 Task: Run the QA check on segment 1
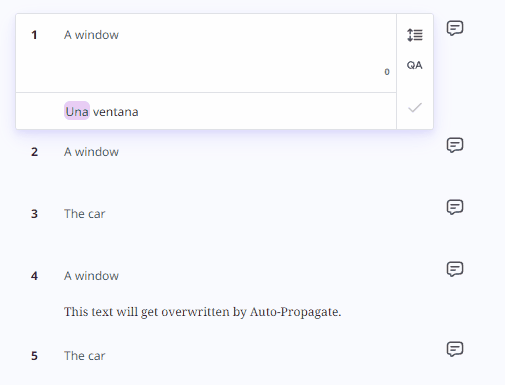pos(414,65)
